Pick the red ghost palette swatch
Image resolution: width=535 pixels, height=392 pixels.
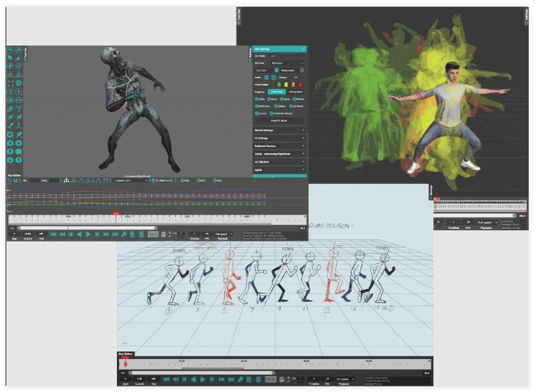coord(300,85)
